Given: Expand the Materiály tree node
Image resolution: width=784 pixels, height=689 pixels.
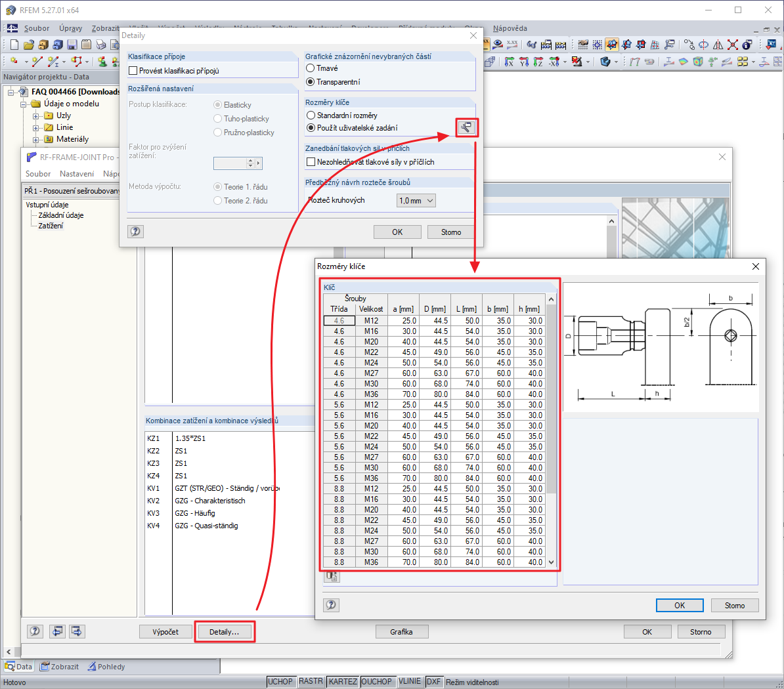Looking at the screenshot, I should tap(35, 139).
